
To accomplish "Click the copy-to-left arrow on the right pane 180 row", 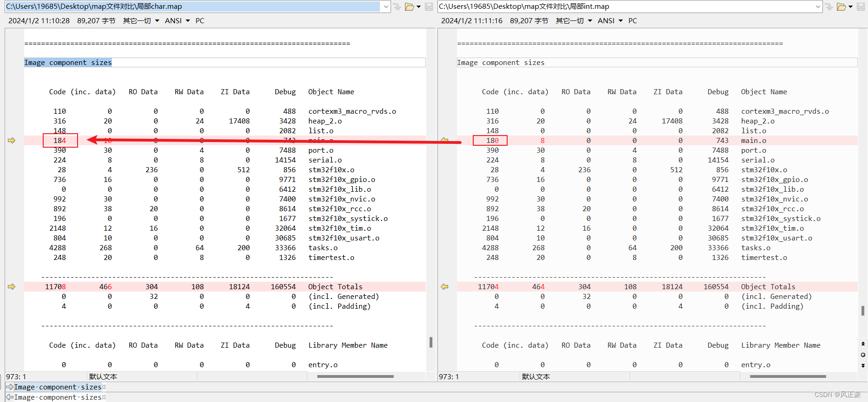I will click(x=444, y=140).
